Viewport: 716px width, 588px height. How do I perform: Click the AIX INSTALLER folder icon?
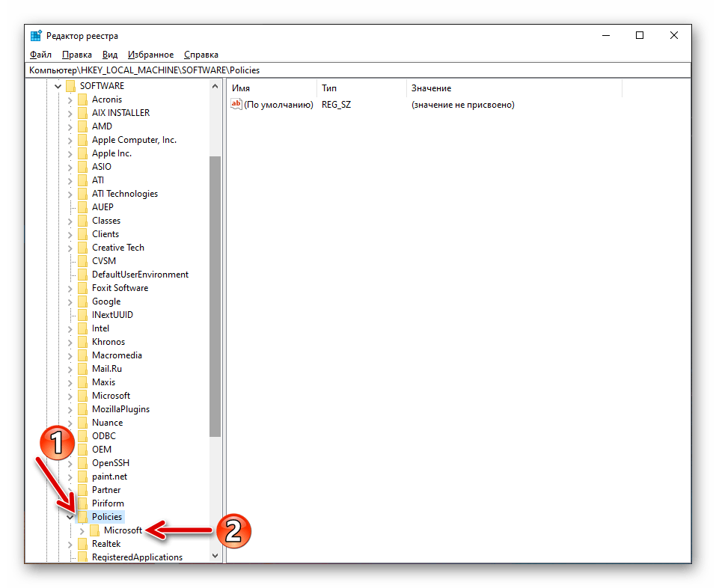82,113
